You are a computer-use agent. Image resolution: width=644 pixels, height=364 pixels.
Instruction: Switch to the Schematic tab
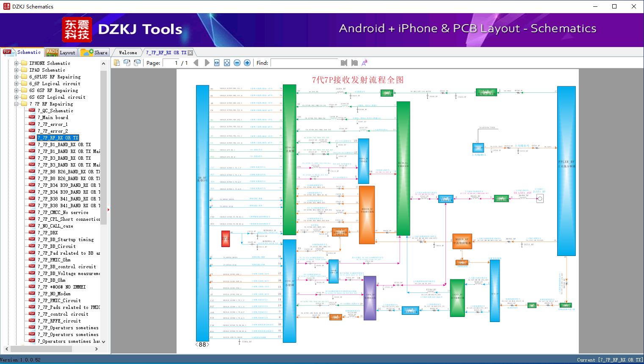coord(22,52)
